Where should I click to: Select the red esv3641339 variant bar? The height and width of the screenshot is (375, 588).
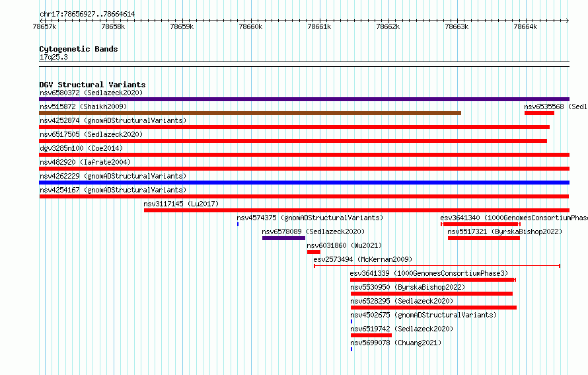433,280
